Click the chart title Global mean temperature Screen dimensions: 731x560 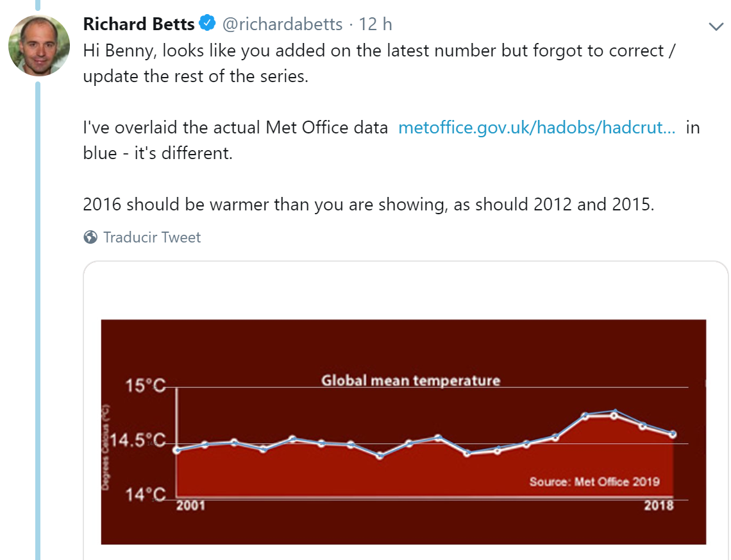click(x=410, y=380)
